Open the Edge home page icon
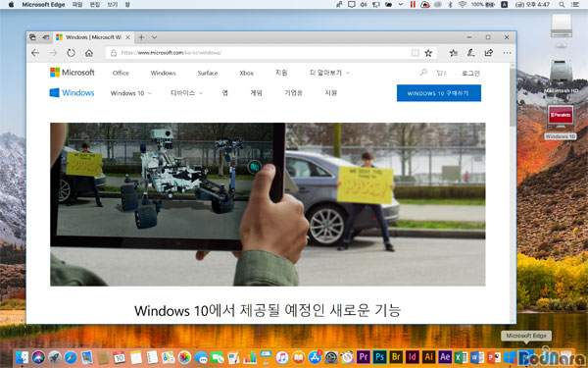 89,53
